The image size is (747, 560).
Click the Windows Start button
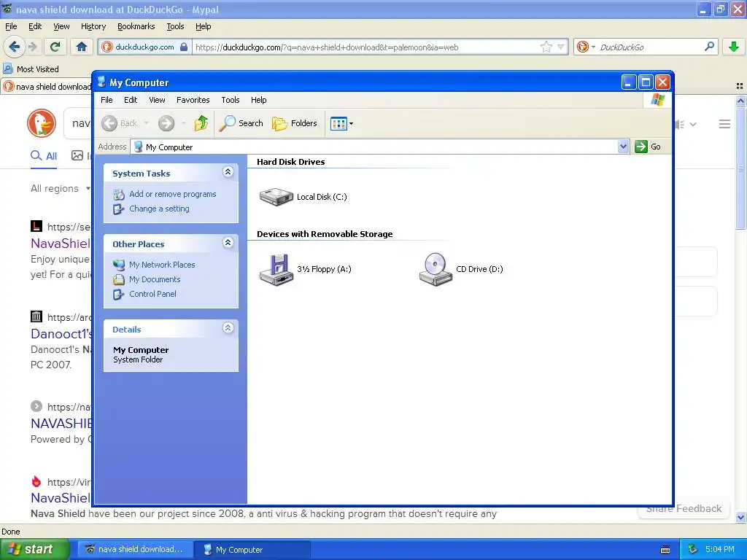pos(35,550)
